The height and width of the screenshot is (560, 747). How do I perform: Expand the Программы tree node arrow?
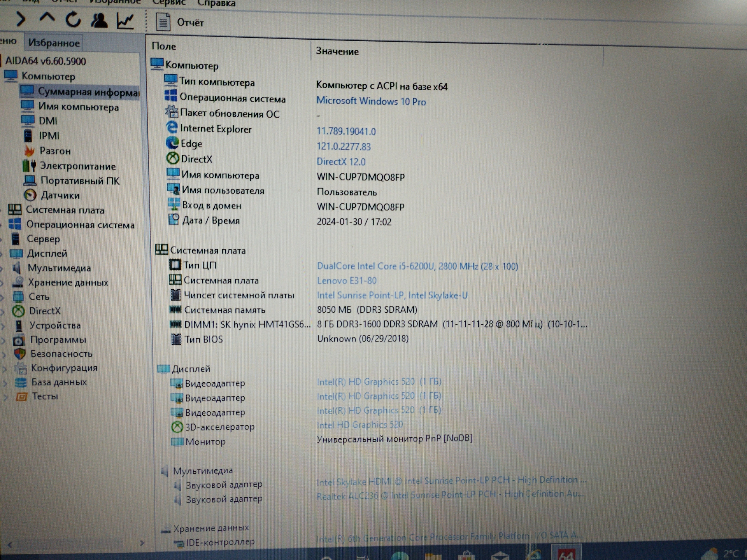4,340
